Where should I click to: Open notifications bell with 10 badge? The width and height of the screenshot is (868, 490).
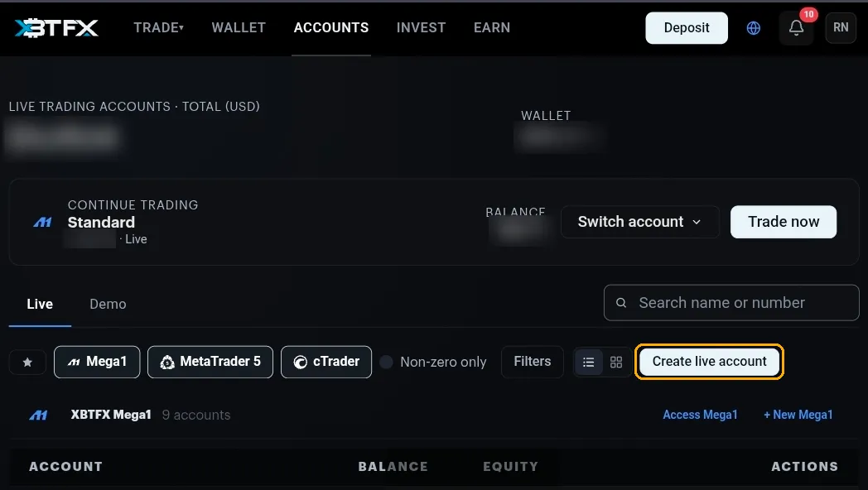tap(796, 27)
